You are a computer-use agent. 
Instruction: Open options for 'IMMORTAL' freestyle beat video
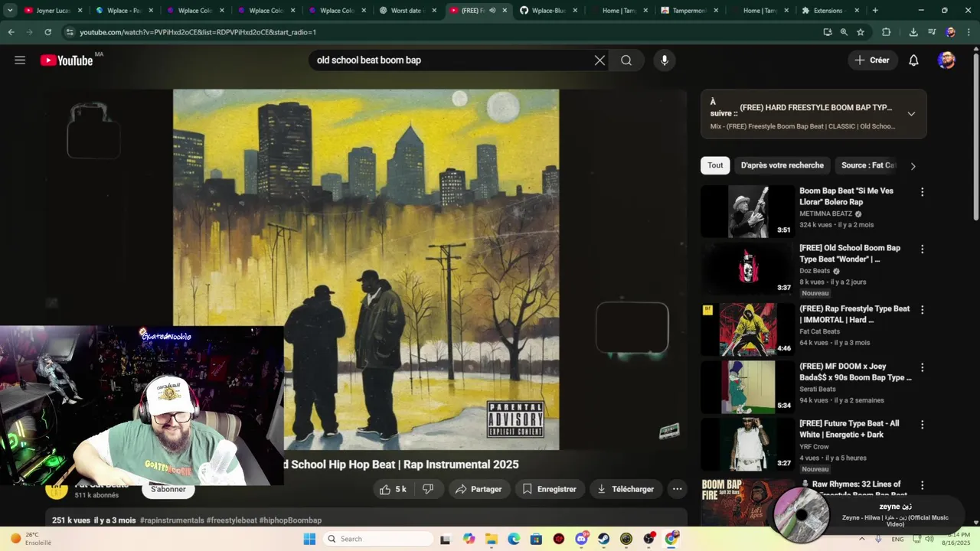[x=922, y=310]
